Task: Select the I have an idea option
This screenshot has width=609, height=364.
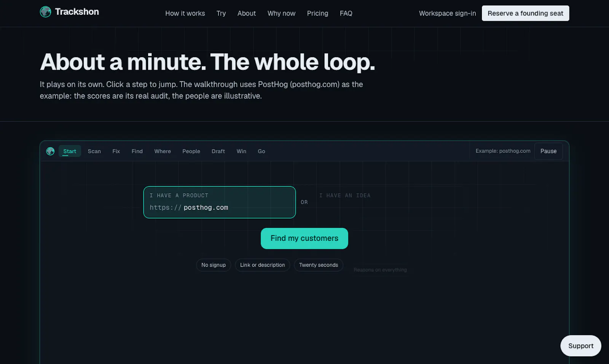Action: coord(345,196)
